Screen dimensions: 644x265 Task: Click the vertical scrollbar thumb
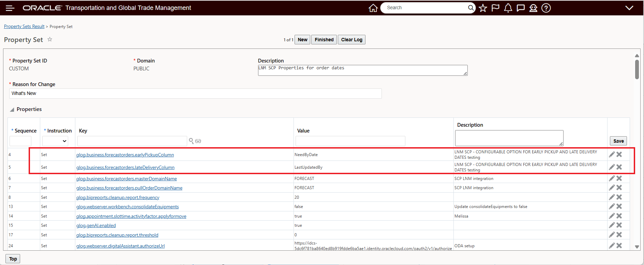tap(637, 70)
